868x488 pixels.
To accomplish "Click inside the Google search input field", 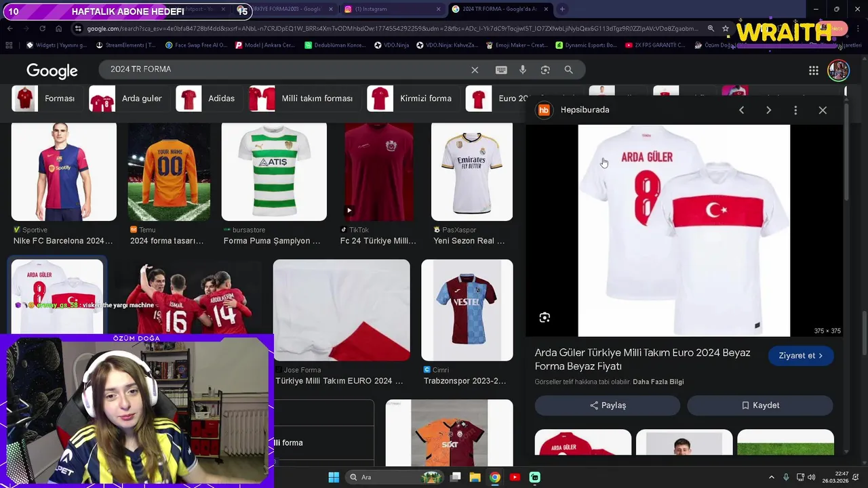I will [285, 69].
